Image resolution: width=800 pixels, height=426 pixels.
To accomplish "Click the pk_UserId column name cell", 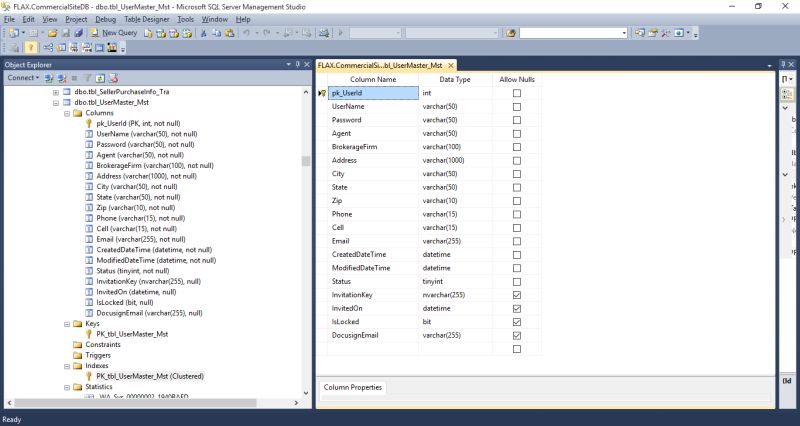I will pyautogui.click(x=373, y=93).
